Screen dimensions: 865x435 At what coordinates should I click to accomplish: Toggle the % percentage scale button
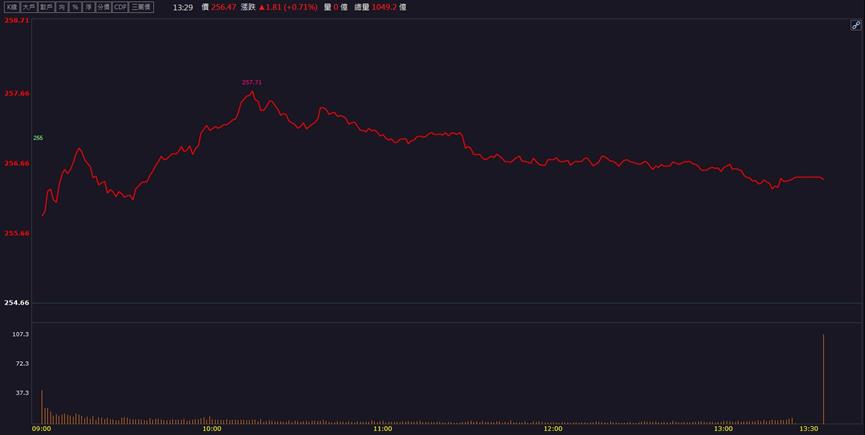tap(75, 7)
